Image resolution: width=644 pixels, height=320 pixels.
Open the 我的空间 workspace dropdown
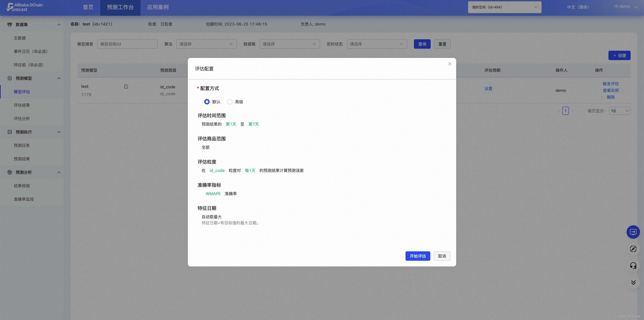coord(504,7)
